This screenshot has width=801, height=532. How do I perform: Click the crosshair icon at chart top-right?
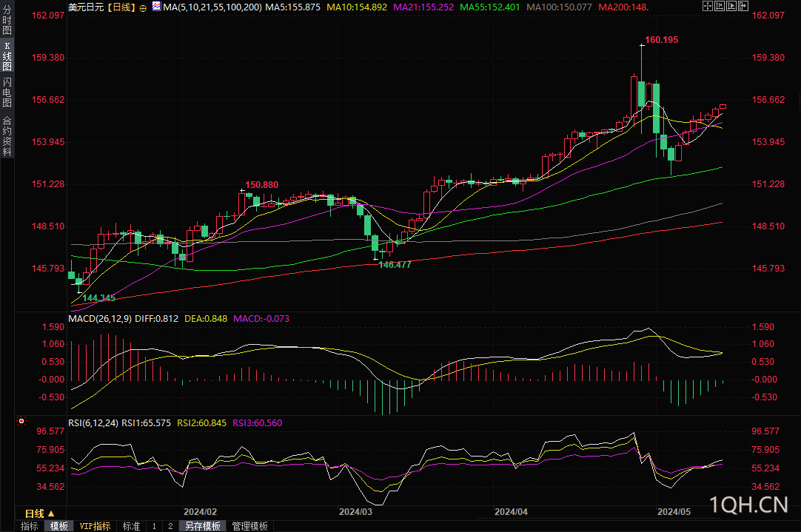[708, 6]
